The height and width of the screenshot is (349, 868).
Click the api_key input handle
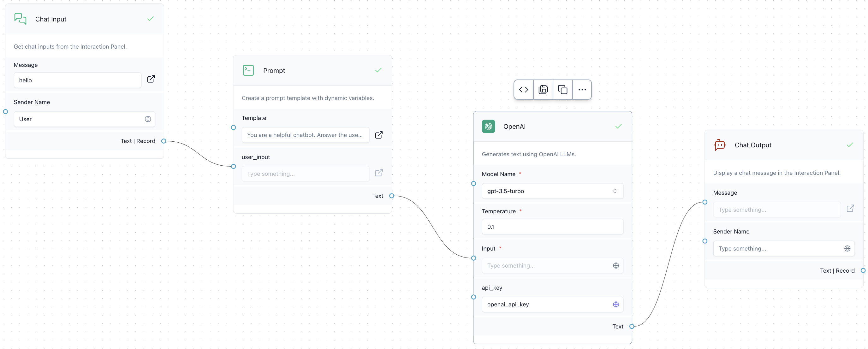473,297
